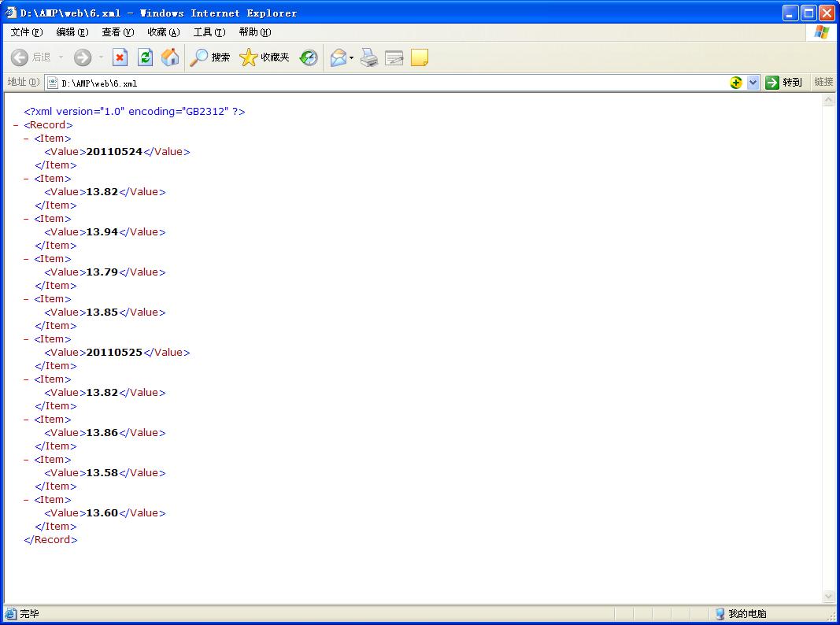Click the green plus icon in address bar
The image size is (840, 625).
click(736, 83)
